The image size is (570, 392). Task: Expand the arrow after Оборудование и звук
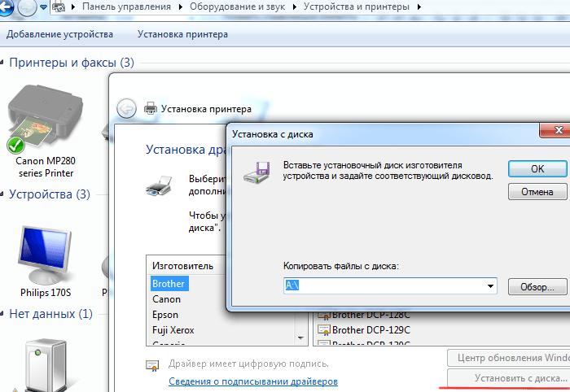tap(295, 7)
